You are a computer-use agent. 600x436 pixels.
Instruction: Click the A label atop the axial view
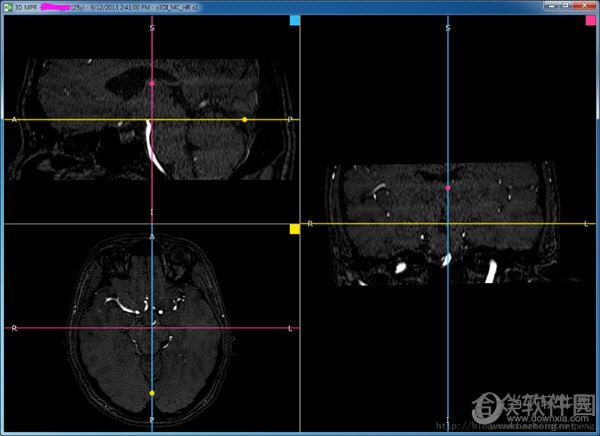(152, 237)
